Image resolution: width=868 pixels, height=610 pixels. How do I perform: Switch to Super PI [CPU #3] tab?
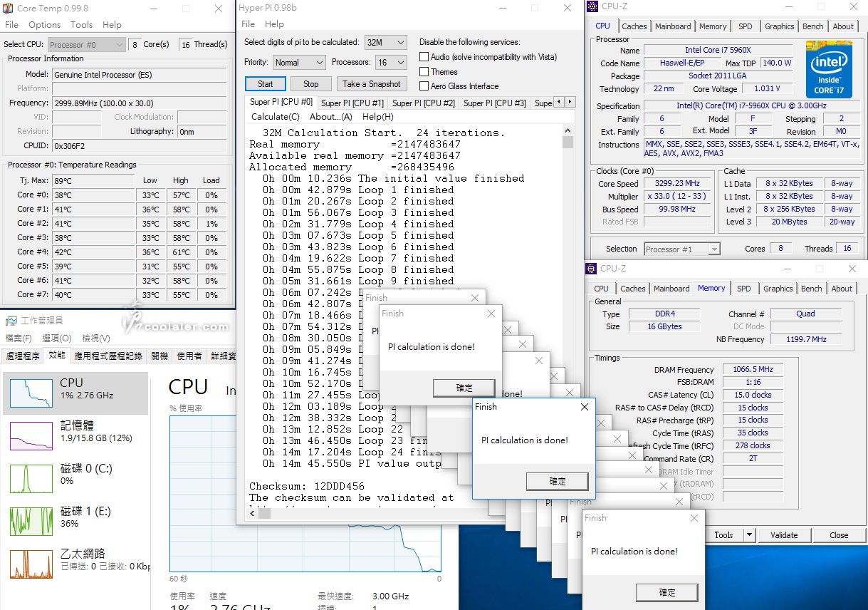pyautogui.click(x=495, y=103)
